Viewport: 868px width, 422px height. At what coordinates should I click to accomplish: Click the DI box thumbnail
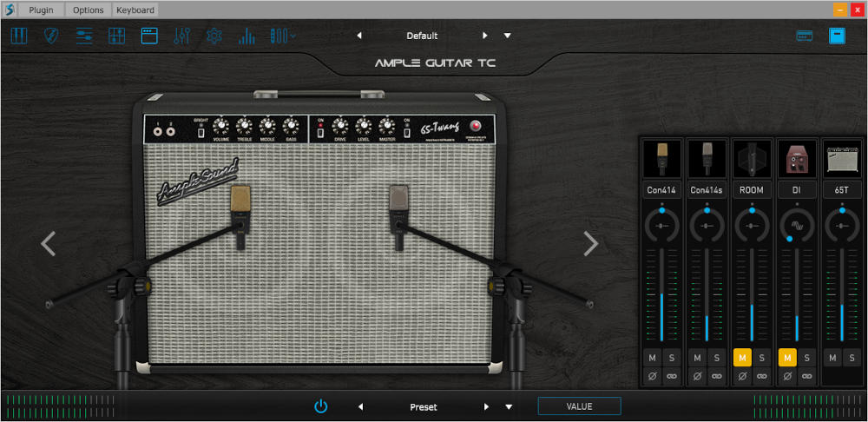click(x=797, y=158)
